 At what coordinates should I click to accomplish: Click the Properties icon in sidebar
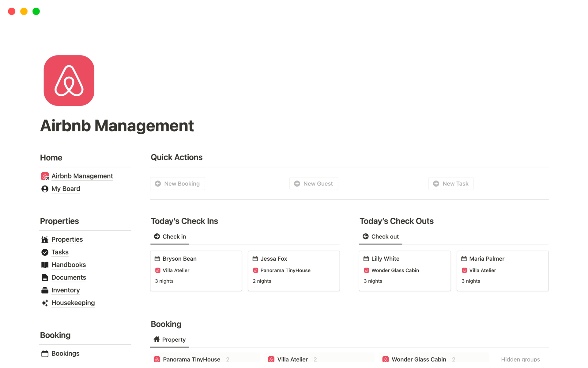pos(45,239)
